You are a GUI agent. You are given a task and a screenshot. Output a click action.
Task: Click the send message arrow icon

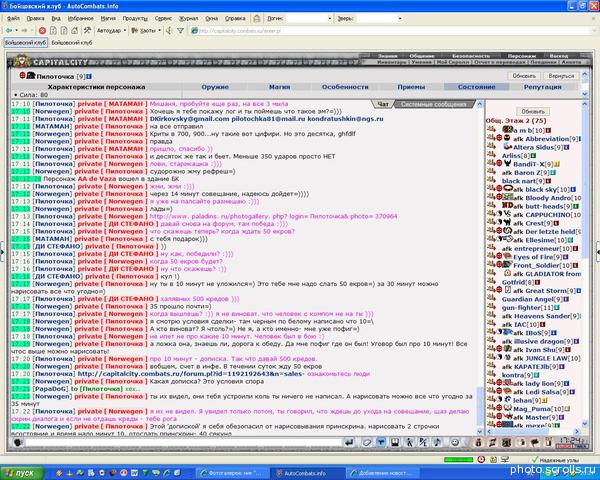click(x=349, y=442)
